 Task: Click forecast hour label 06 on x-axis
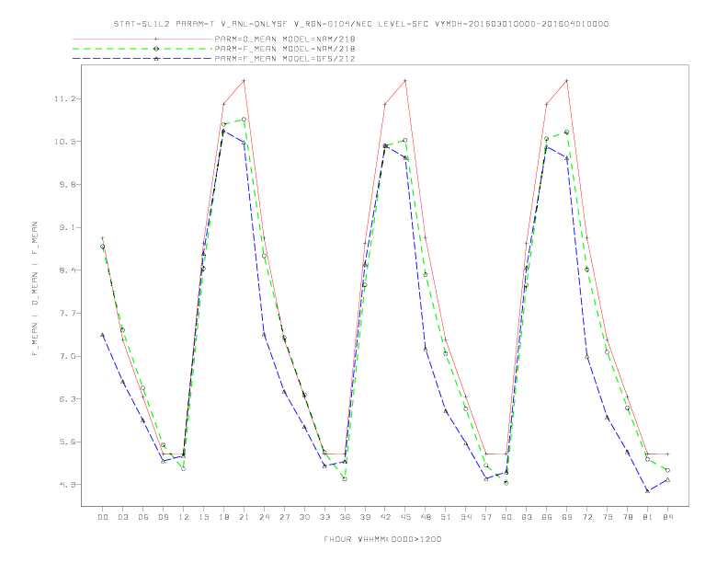143,517
